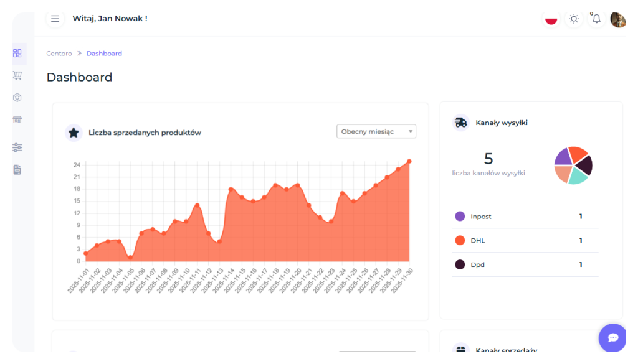Open the sliders settings icon in sidebar
The image size is (638, 364).
17,147
